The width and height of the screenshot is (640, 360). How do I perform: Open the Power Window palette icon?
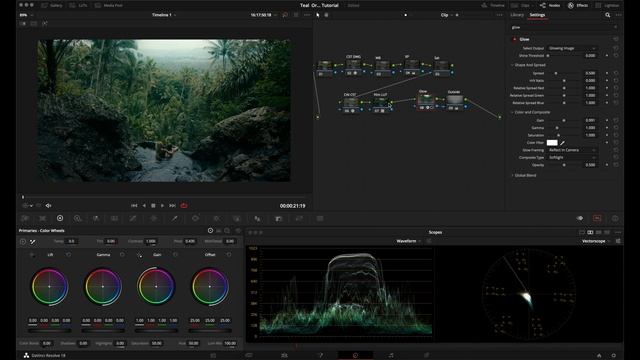pyautogui.click(x=196, y=218)
